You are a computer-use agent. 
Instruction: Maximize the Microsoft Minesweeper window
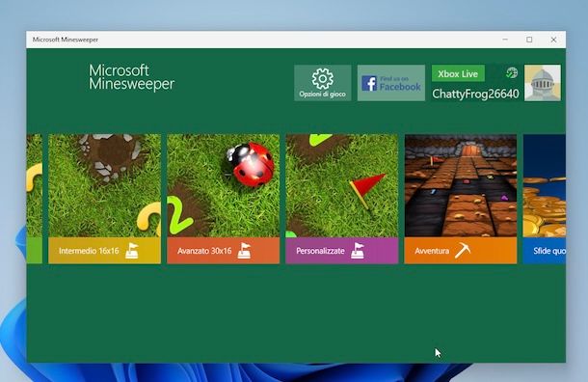[x=529, y=40]
